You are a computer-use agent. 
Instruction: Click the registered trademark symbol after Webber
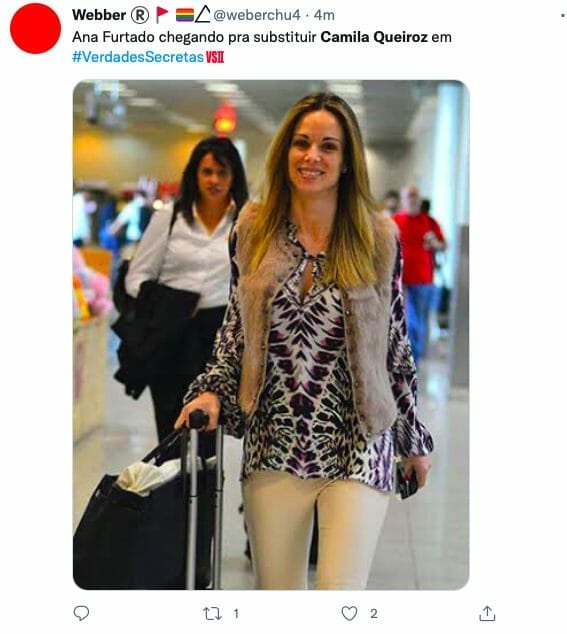click(140, 15)
